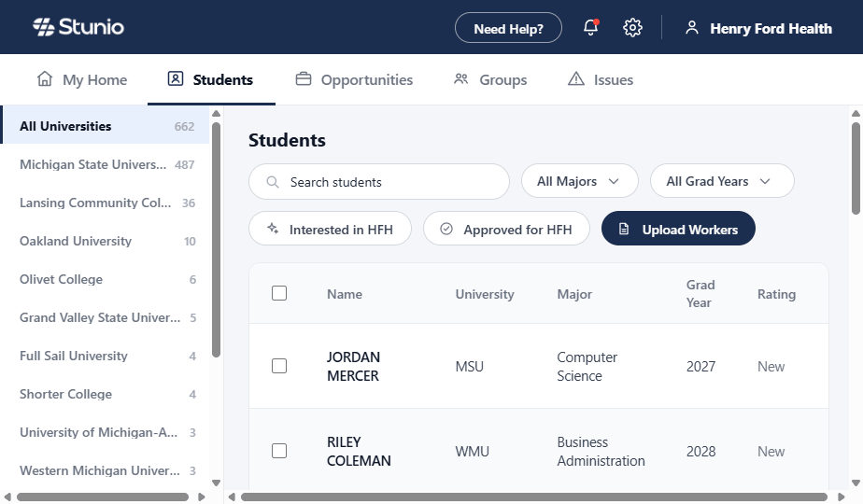Click the 2028 grad year cell

click(700, 451)
